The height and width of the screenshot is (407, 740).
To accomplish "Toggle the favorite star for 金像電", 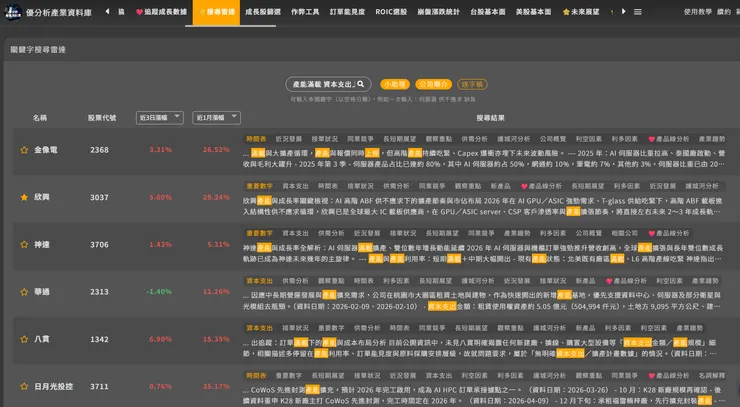I will (x=24, y=150).
